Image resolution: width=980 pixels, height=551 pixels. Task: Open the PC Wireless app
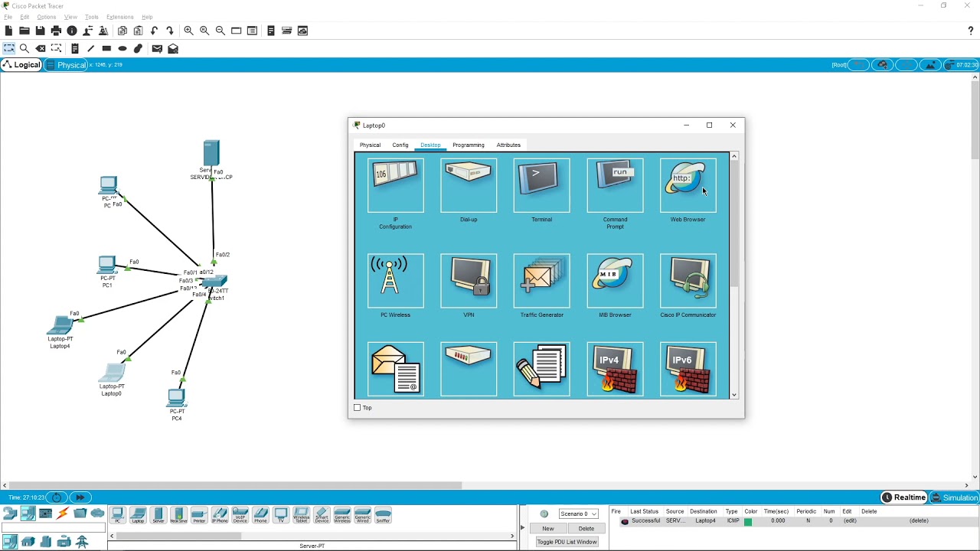click(395, 281)
